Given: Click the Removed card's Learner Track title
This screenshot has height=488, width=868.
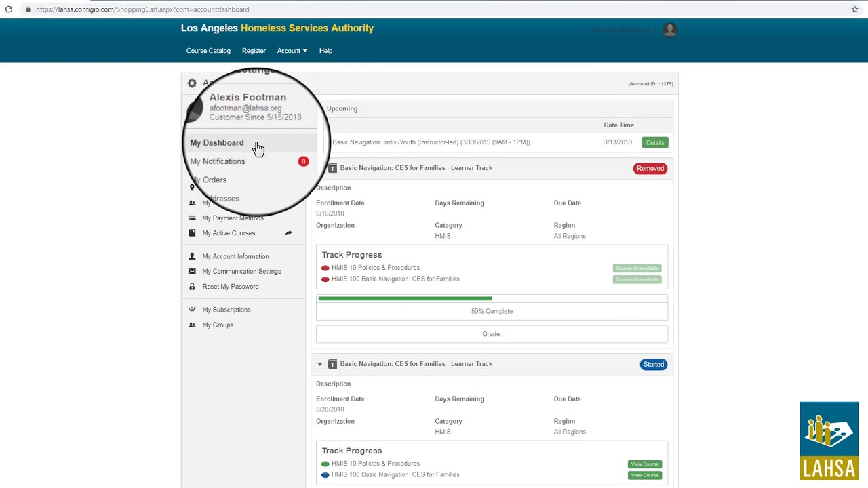Looking at the screenshot, I should [416, 168].
